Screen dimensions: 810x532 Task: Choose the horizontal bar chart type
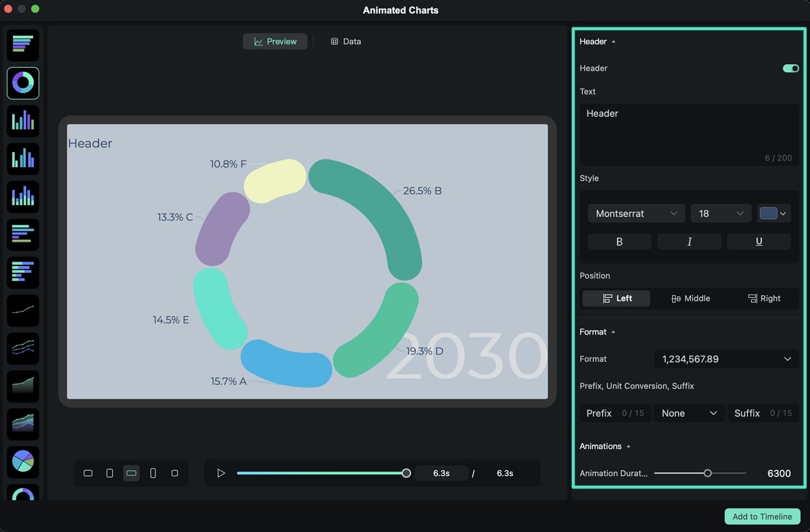(22, 235)
